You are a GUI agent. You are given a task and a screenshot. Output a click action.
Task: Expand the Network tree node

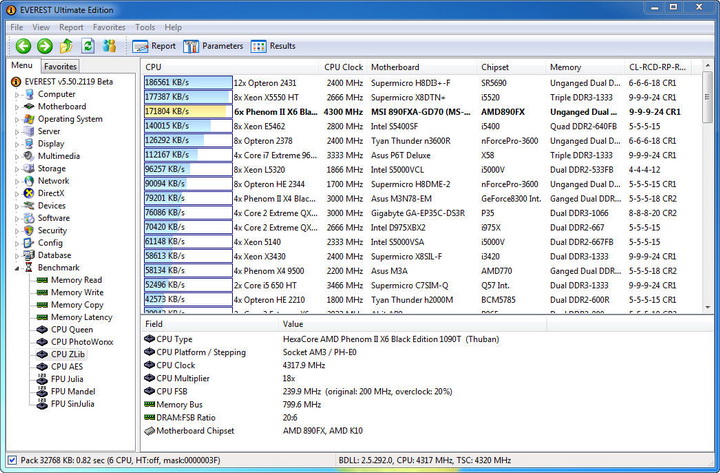tap(17, 181)
